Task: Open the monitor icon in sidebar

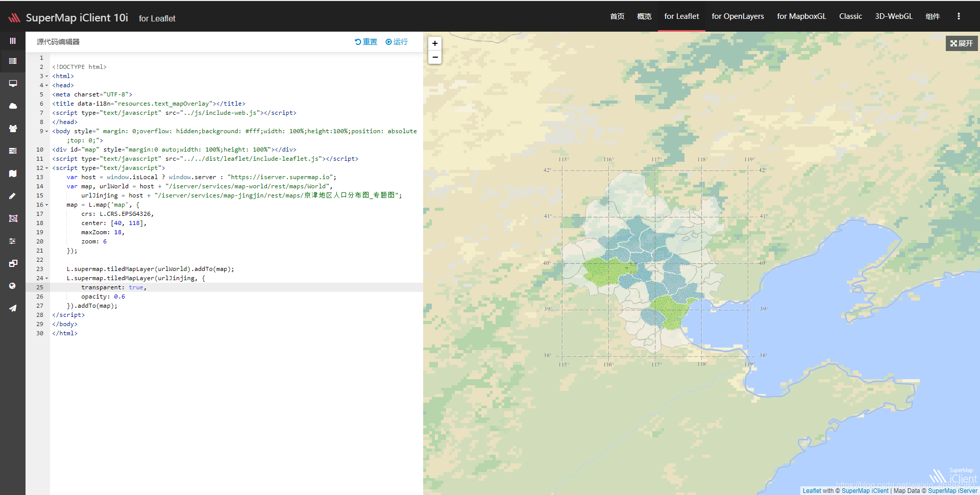Action: click(x=13, y=83)
